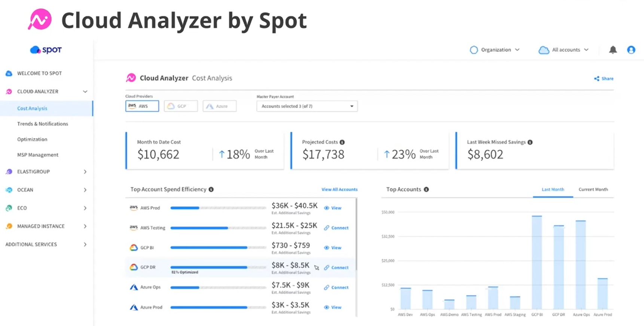
Task: Click the info icon beside Projected Costs
Action: click(342, 142)
